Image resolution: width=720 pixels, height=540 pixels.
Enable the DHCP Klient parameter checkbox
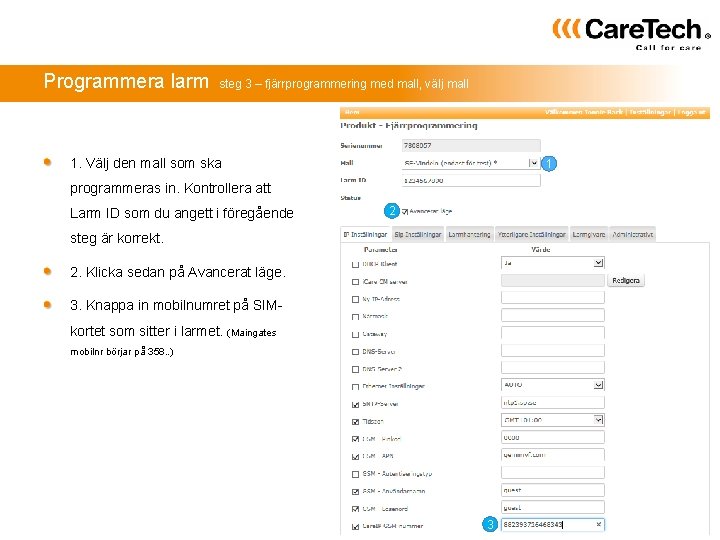click(355, 264)
